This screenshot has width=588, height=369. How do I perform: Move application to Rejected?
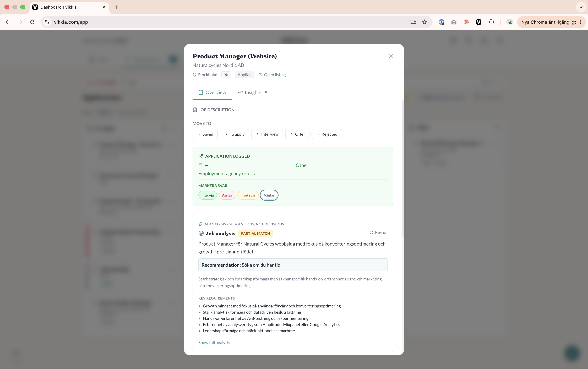[x=326, y=134]
